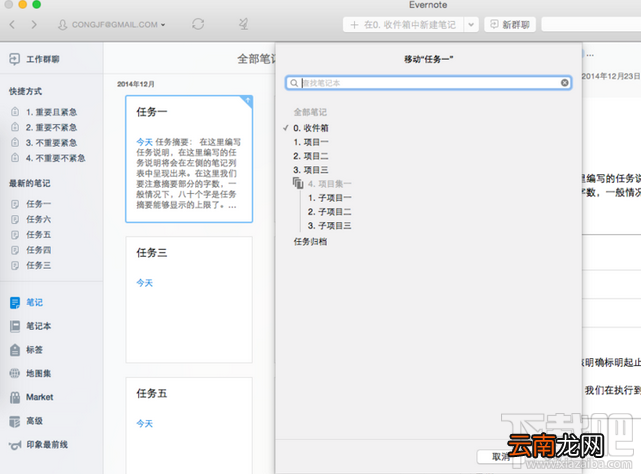641x474 pixels.
Task: Open recent note 任务六
Action: (31, 219)
